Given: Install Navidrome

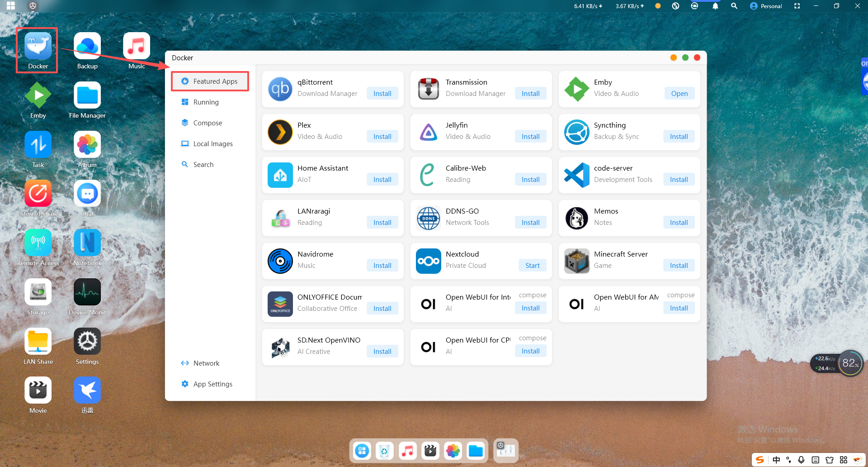Looking at the screenshot, I should (382, 266).
